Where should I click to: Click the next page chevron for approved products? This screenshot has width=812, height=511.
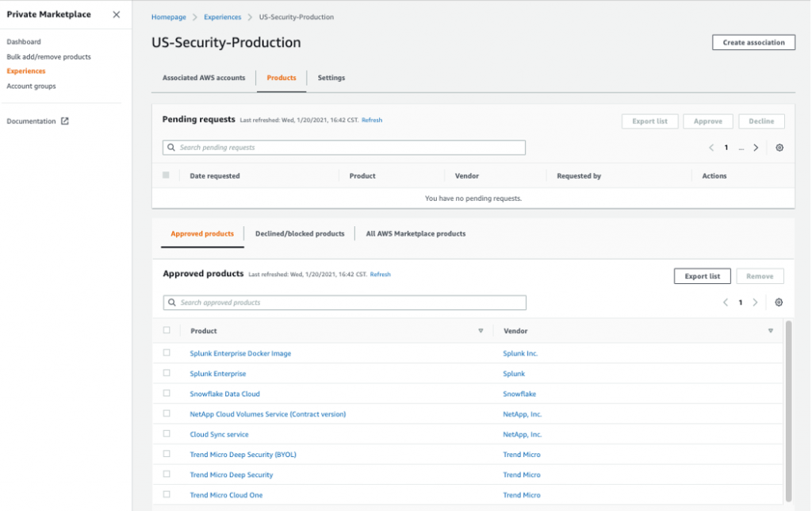tap(756, 302)
